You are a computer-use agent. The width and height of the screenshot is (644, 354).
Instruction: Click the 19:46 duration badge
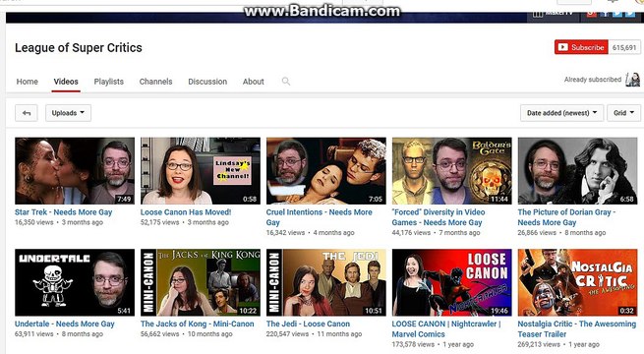coord(499,311)
